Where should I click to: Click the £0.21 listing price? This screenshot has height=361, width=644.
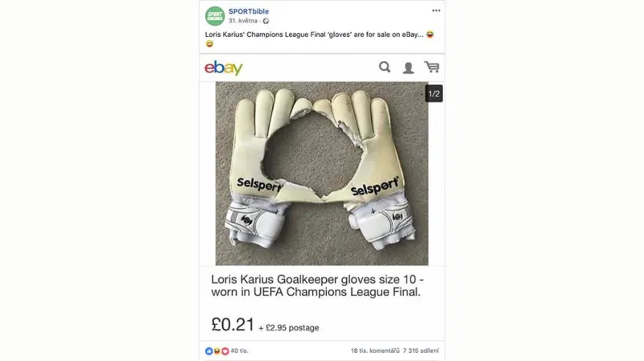233,325
